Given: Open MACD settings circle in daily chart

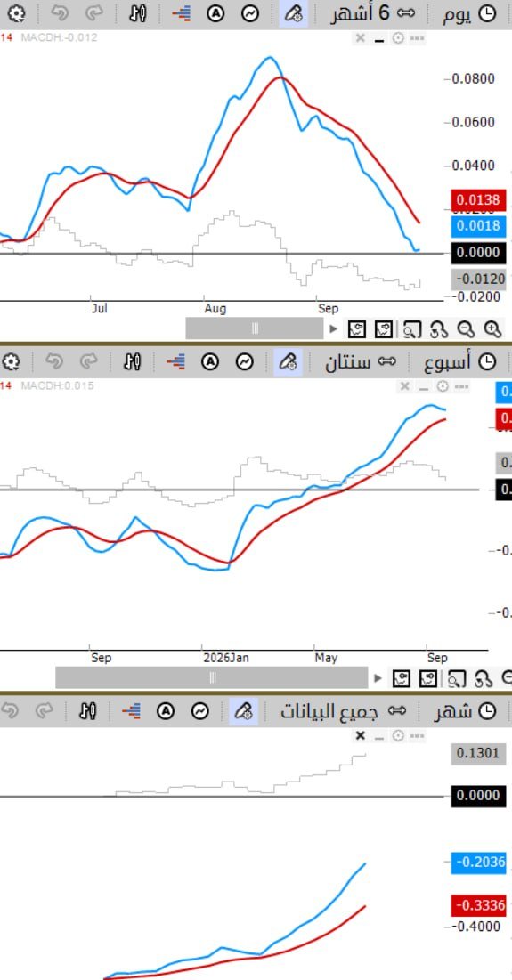Looking at the screenshot, I should (398, 39).
